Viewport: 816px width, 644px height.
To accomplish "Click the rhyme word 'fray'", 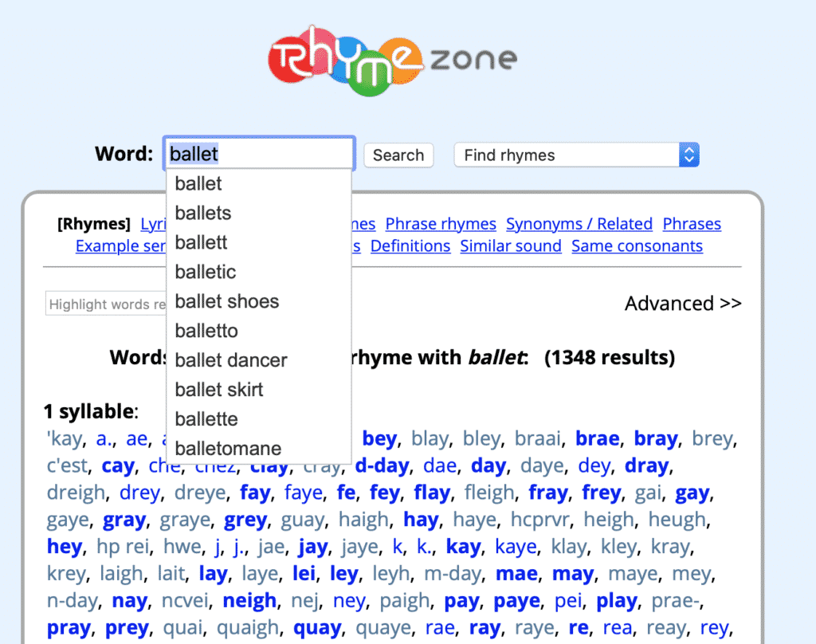I will click(548, 493).
